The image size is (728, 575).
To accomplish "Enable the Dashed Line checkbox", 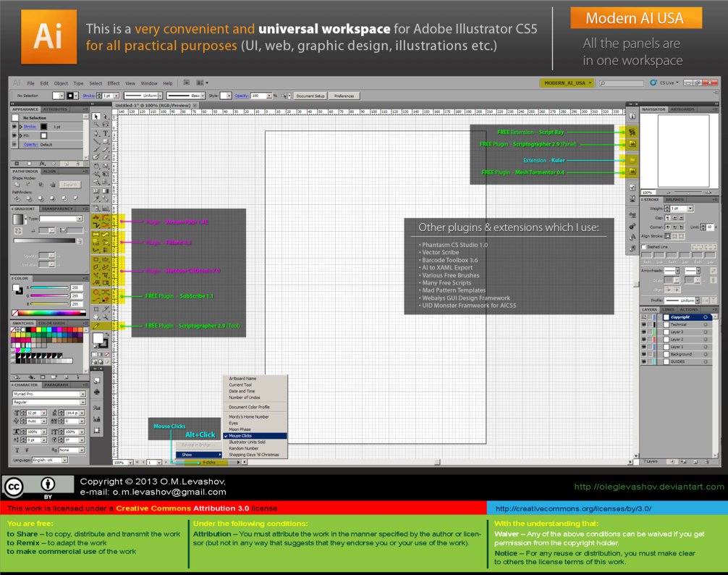I will 644,247.
